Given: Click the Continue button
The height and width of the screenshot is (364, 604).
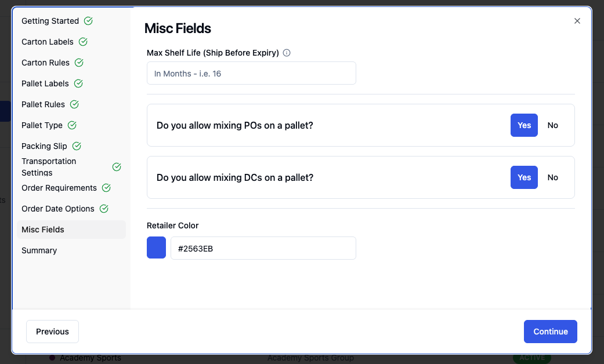Looking at the screenshot, I should [551, 332].
